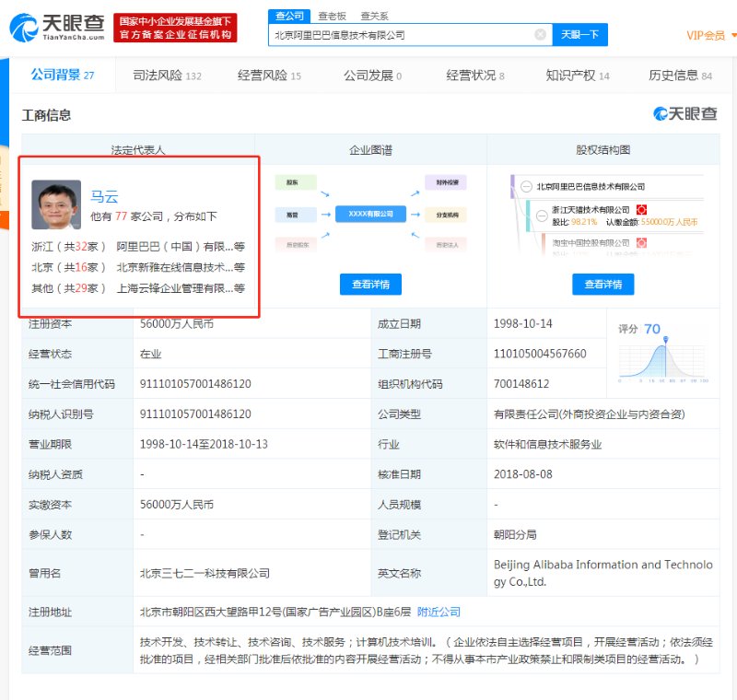Viewport: 737px width, 700px height.
Task: Switch to the 知识产权 tab
Action: (577, 76)
